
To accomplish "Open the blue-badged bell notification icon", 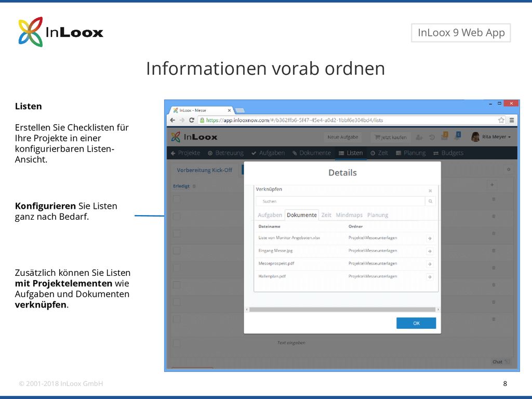I will [x=458, y=136].
